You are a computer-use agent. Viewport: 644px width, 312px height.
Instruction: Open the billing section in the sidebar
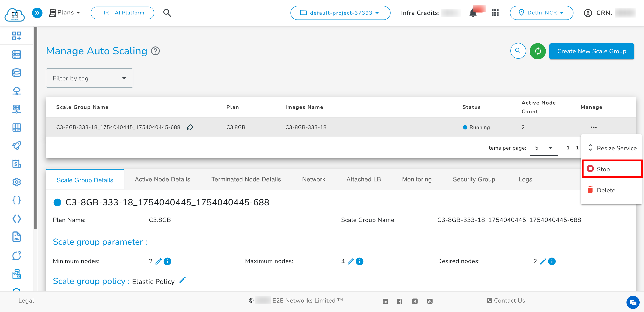pyautogui.click(x=16, y=164)
